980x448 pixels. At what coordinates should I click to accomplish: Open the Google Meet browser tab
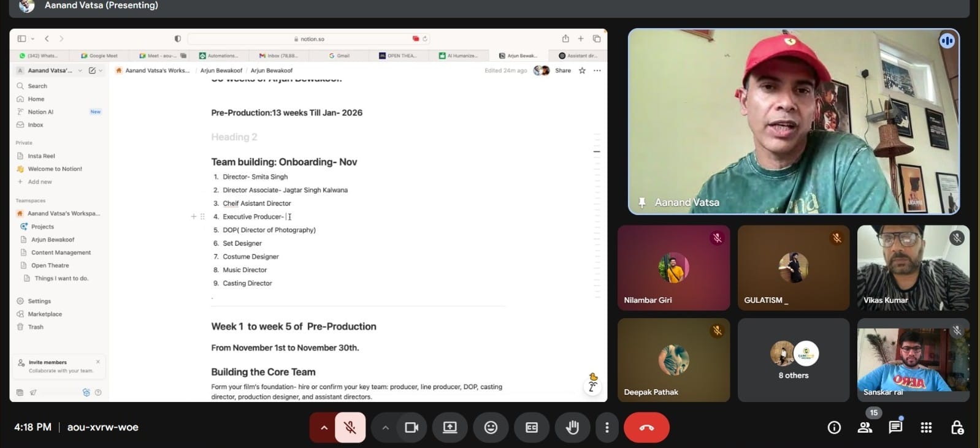[x=99, y=56]
